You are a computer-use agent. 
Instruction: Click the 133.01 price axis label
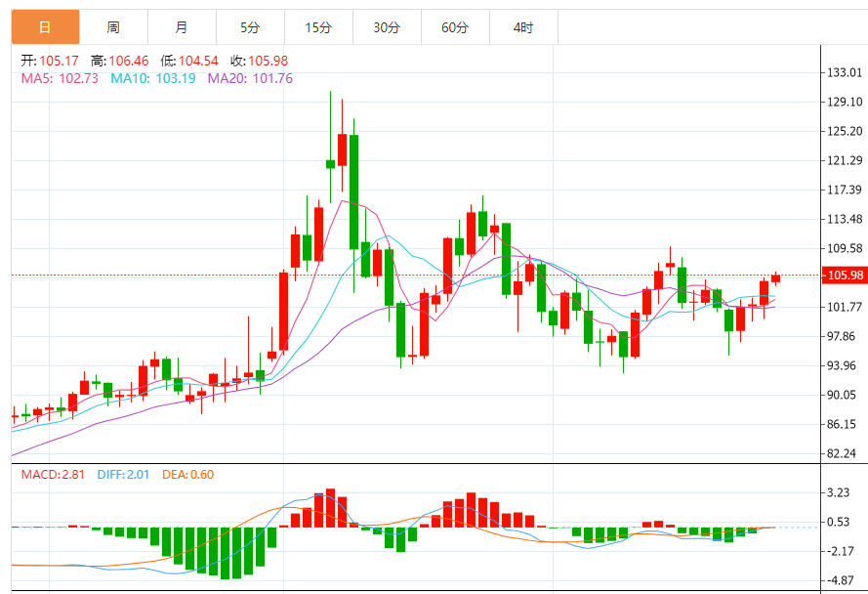(845, 72)
